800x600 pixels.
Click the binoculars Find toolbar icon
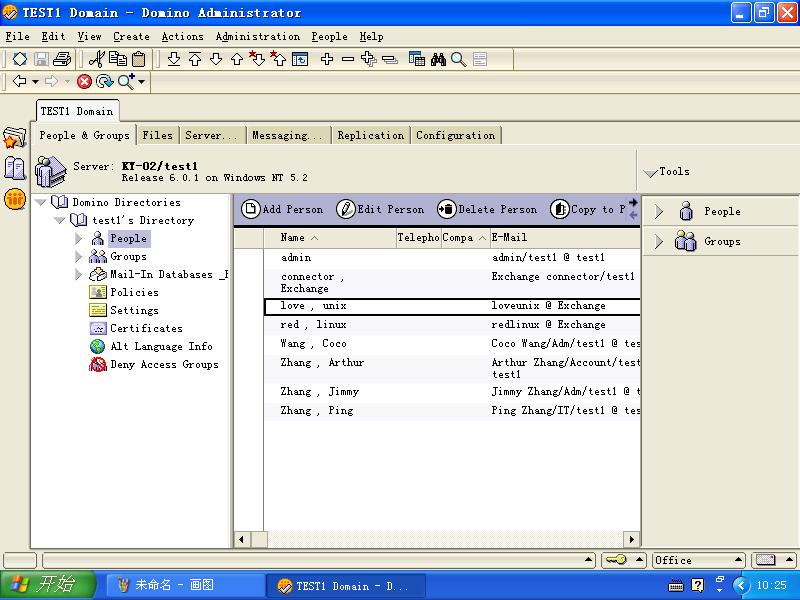point(438,59)
